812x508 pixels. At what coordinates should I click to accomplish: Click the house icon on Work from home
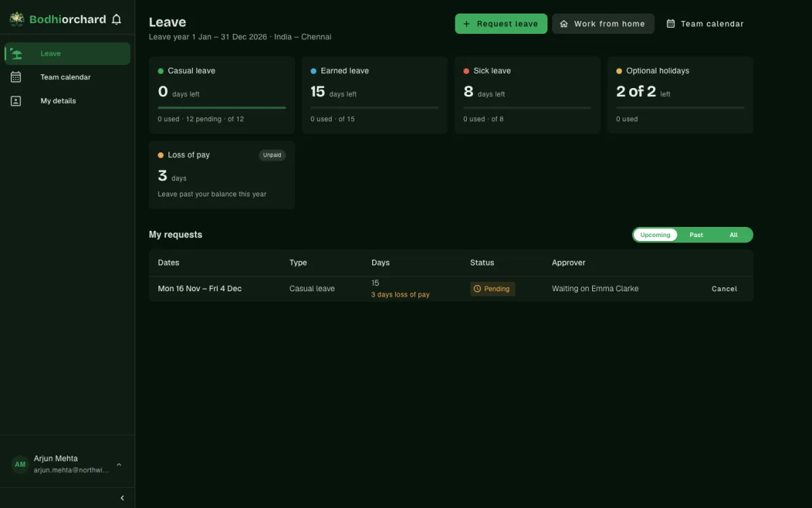[564, 24]
